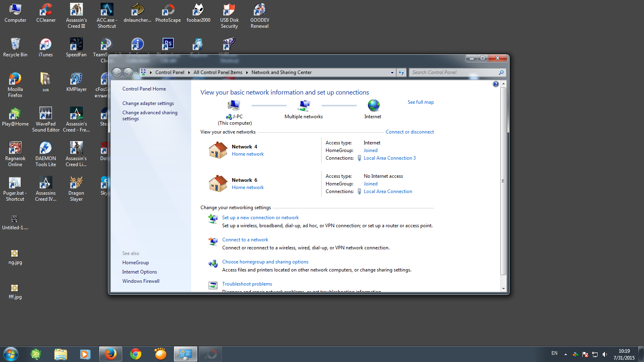Click the Multiple networks icon
The width and height of the screenshot is (644, 362).
[304, 106]
